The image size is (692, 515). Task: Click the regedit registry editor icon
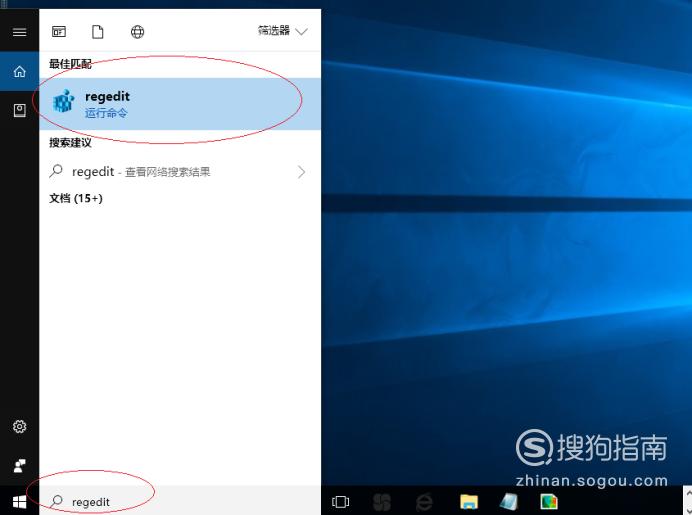(x=64, y=101)
